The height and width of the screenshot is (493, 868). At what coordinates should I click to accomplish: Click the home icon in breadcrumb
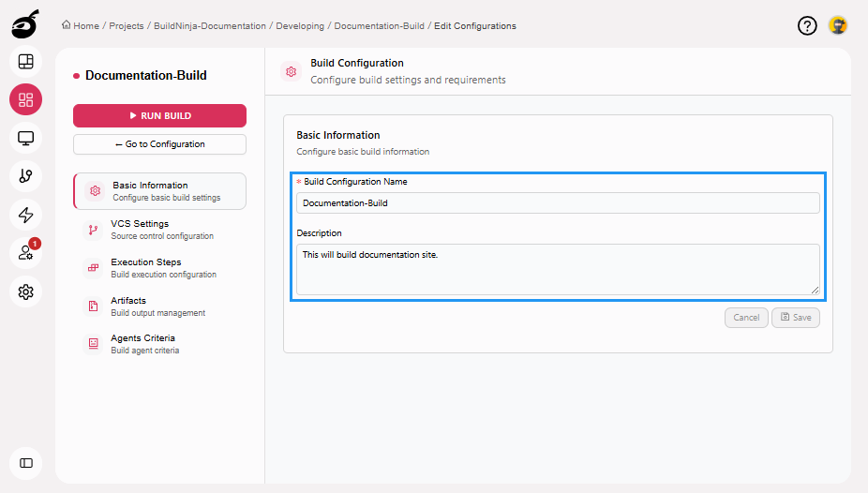[x=67, y=25]
